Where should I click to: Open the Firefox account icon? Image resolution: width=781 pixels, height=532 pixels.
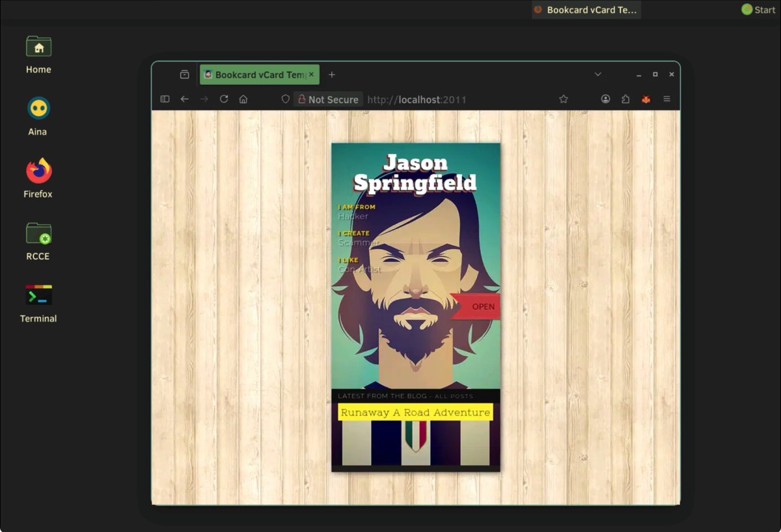pos(605,99)
